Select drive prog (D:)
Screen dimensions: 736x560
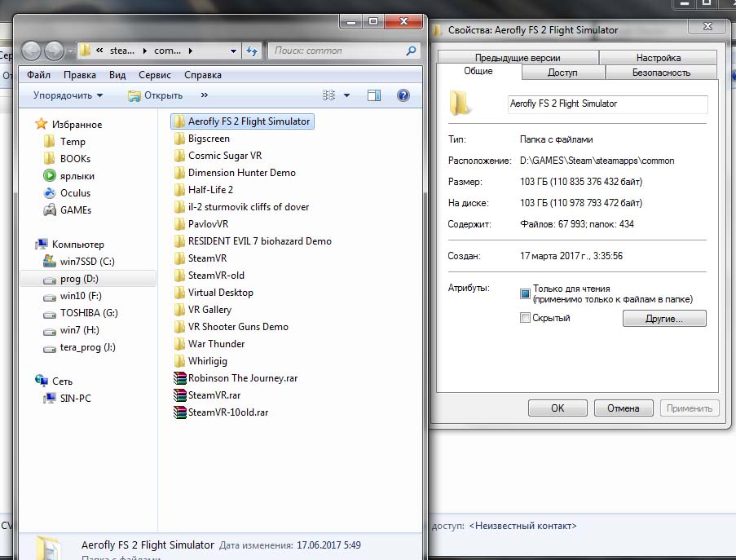[x=88, y=279]
